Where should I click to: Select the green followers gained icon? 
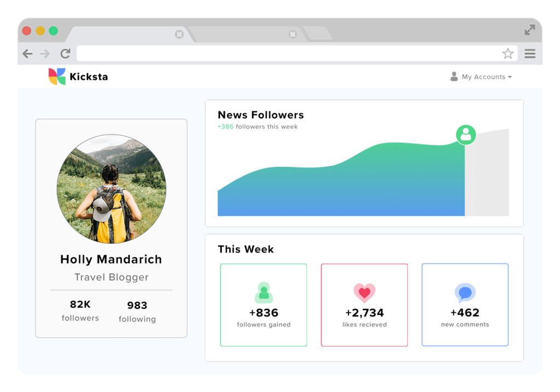click(x=263, y=293)
